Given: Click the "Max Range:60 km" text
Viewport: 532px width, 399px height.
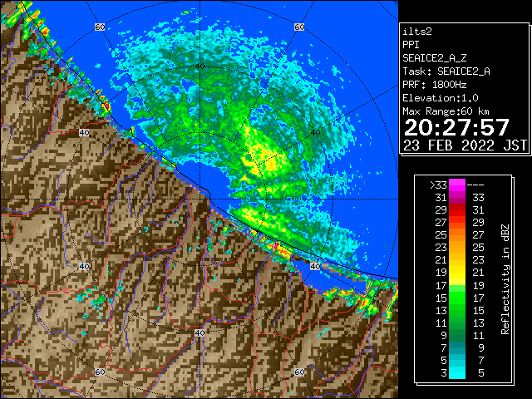Looking at the screenshot, I should point(446,111).
